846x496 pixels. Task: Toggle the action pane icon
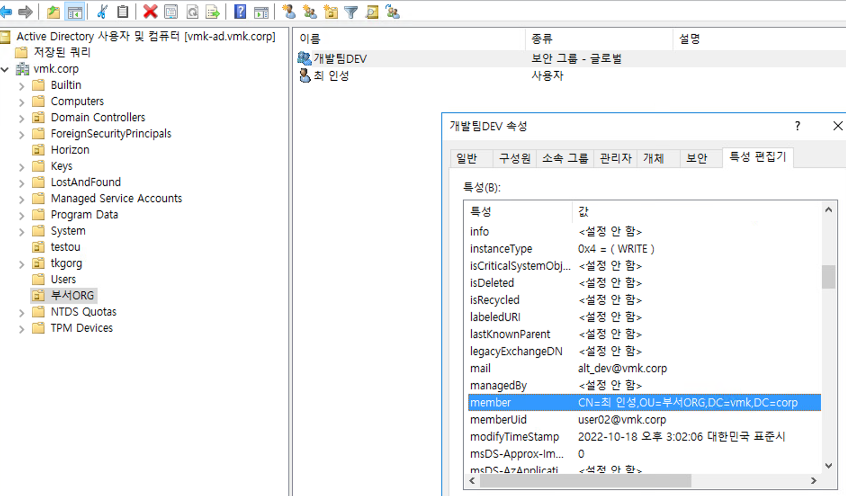pyautogui.click(x=261, y=11)
